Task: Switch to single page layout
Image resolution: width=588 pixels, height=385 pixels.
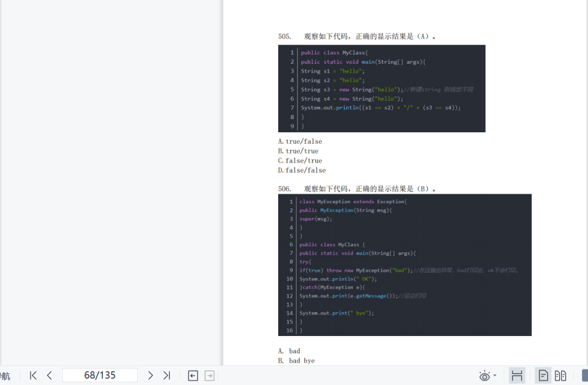Action: 543,376
